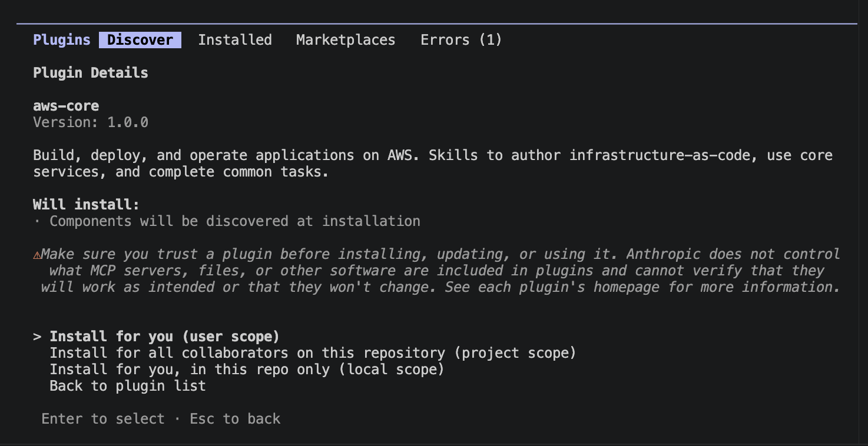This screenshot has height=446, width=868.
Task: View the Errors (1) tab
Action: [x=461, y=40]
